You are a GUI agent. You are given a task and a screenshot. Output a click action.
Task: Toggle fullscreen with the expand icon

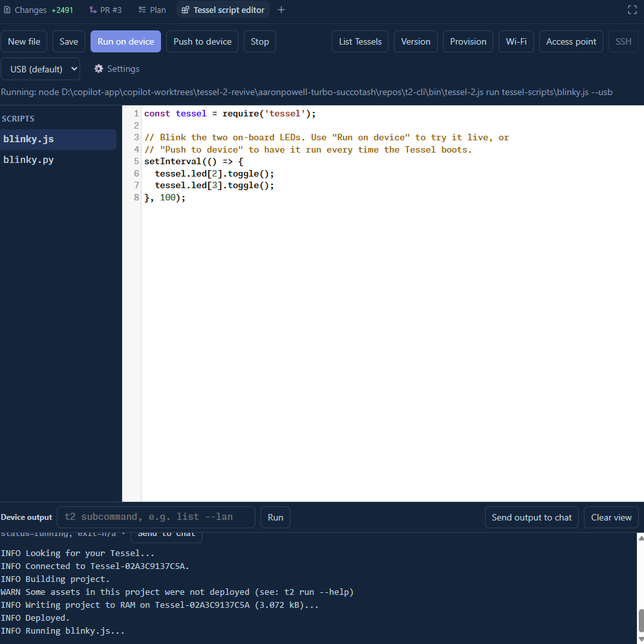[x=632, y=10]
